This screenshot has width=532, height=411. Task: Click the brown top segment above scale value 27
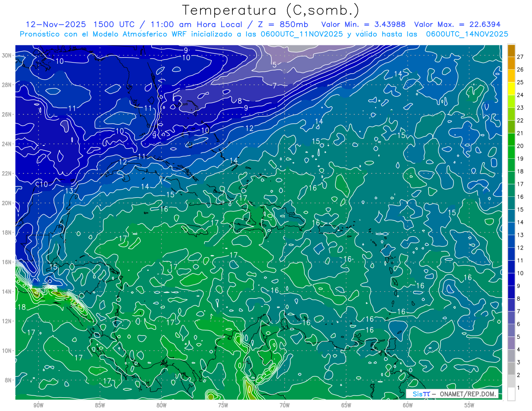[511, 51]
